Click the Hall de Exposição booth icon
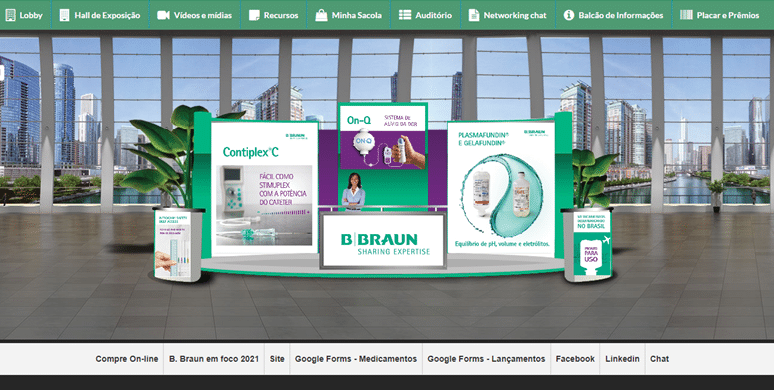Image resolution: width=774 pixels, height=390 pixels. [64, 15]
